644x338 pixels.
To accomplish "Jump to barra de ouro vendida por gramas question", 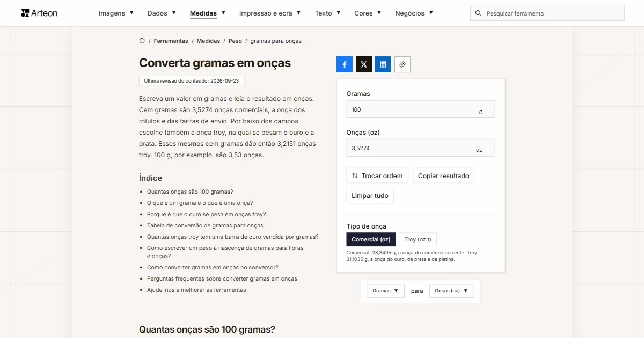I will point(233,237).
